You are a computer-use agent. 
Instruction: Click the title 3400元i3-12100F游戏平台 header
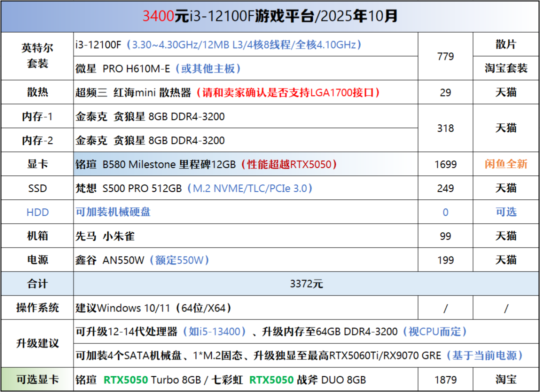click(270, 16)
